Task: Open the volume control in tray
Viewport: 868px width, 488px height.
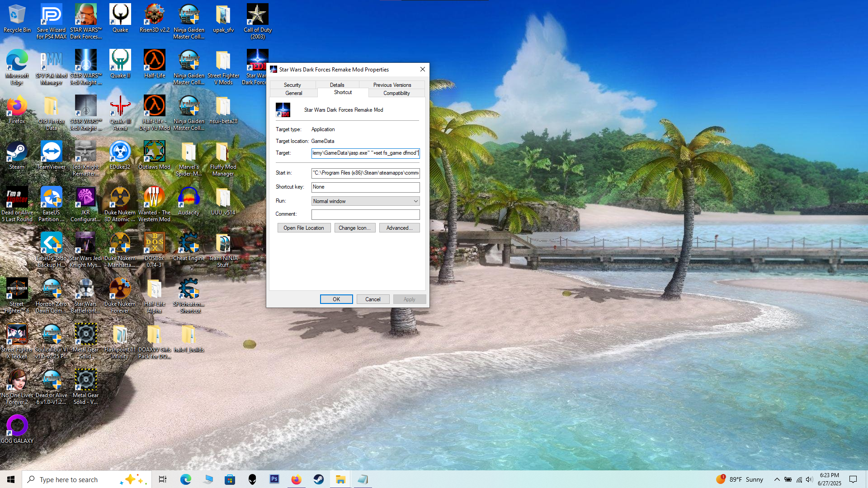Action: (809, 479)
